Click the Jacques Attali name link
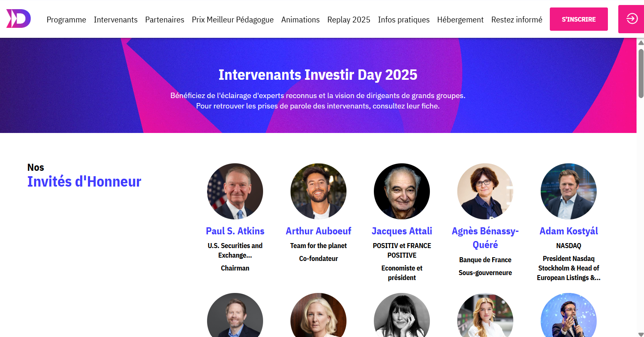This screenshot has height=337, width=644. 402,231
